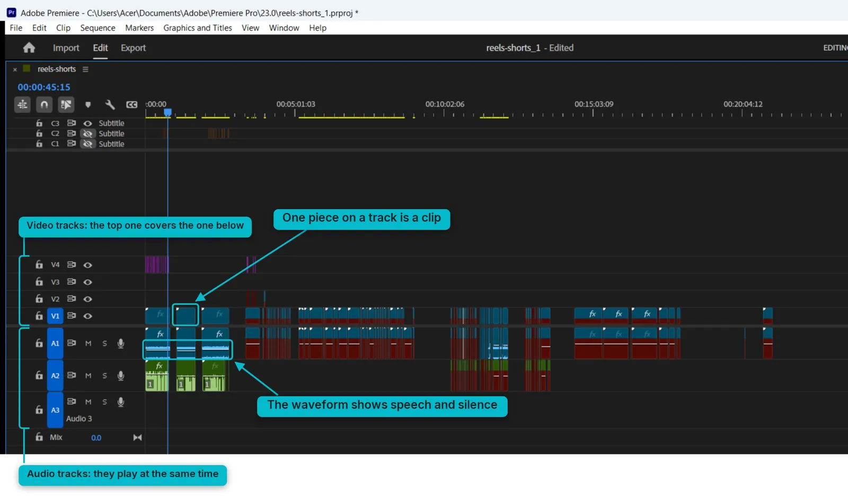Click the linked selection icon

pos(66,105)
